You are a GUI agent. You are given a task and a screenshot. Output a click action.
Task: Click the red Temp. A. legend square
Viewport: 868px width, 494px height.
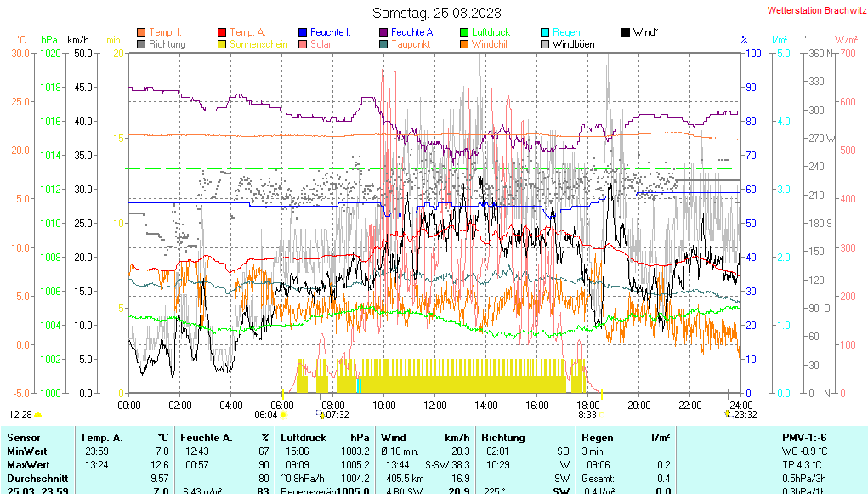223,32
